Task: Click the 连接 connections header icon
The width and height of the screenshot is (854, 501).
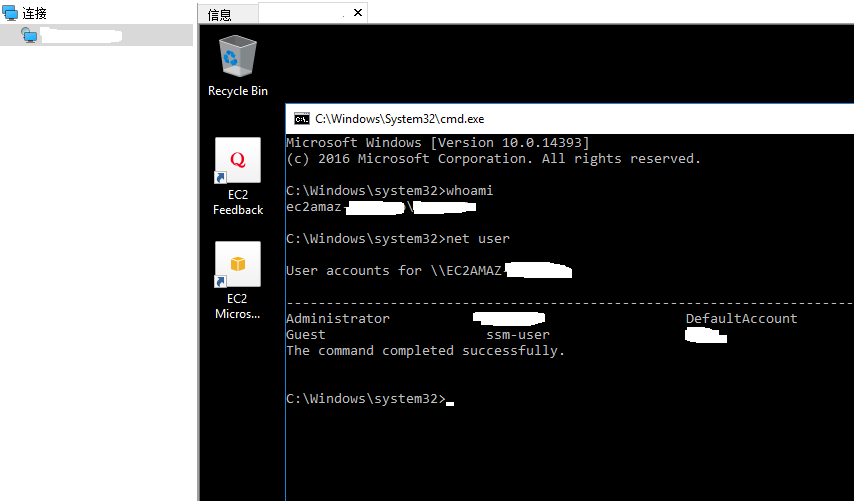Action: click(10, 13)
